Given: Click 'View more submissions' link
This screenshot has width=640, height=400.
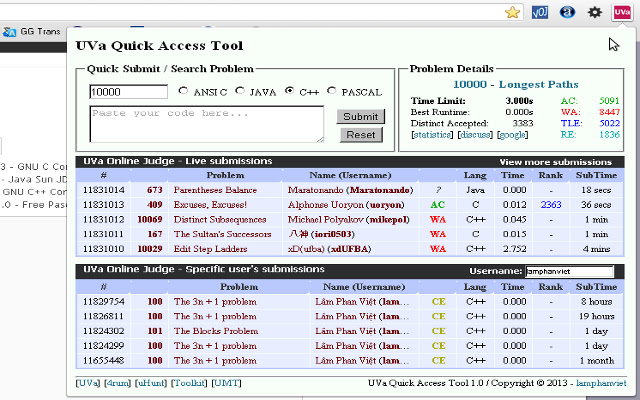Looking at the screenshot, I should (x=556, y=162).
